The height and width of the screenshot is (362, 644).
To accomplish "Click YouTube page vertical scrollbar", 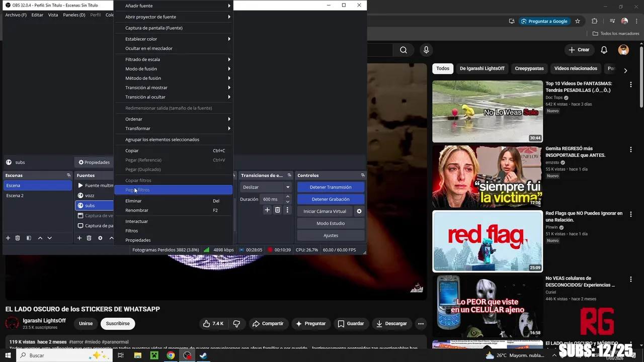I will 640,75.
